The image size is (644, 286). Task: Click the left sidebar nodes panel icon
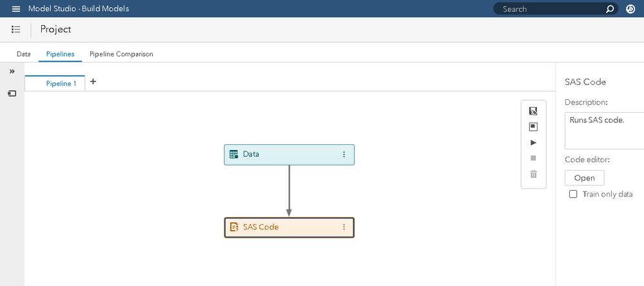[12, 93]
